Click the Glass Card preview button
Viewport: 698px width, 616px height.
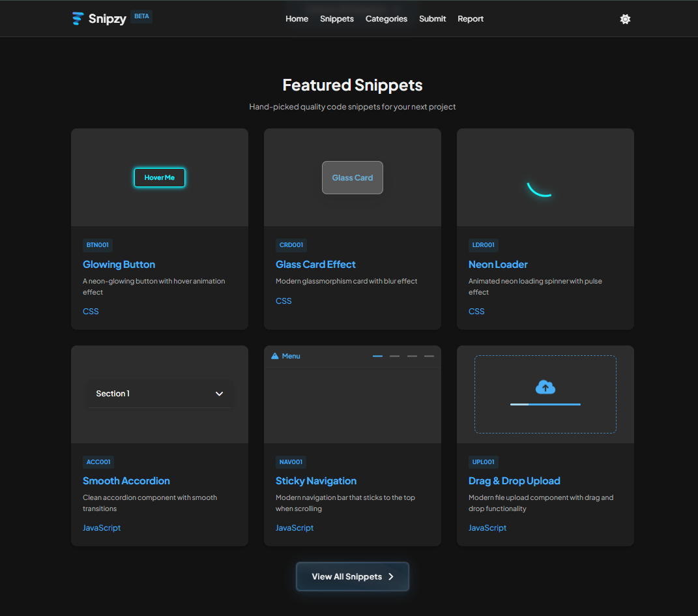click(353, 177)
